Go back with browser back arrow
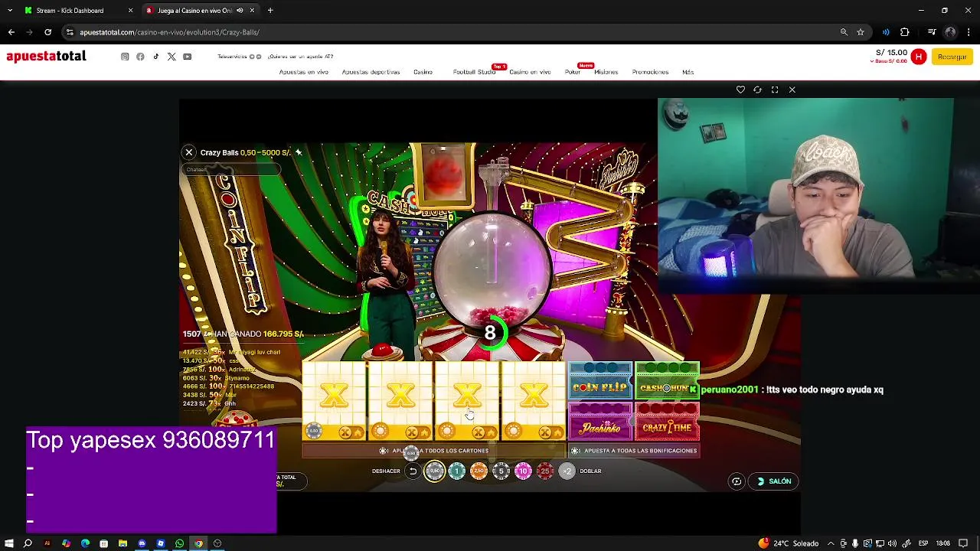 (11, 32)
